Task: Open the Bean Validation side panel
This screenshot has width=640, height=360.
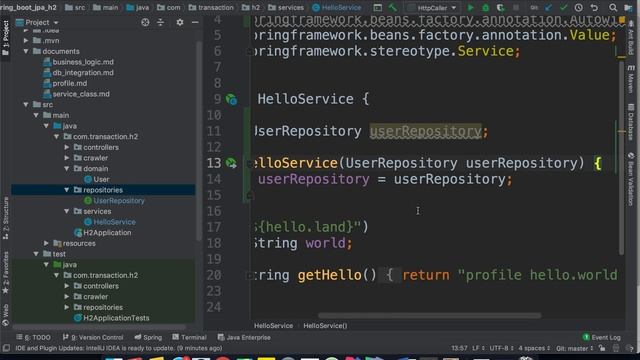Action: click(x=631, y=179)
